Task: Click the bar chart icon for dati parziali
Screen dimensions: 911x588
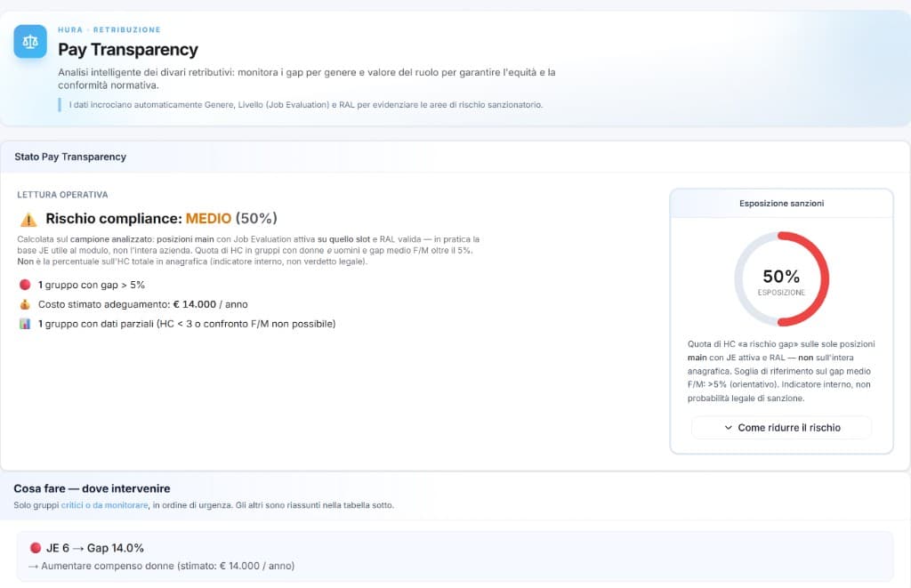Action: click(x=24, y=324)
